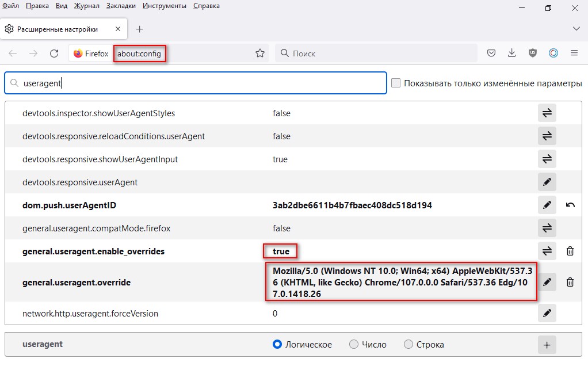Click the network.http.useragent.forceVersion name
The image size is (588, 385).
click(90, 313)
